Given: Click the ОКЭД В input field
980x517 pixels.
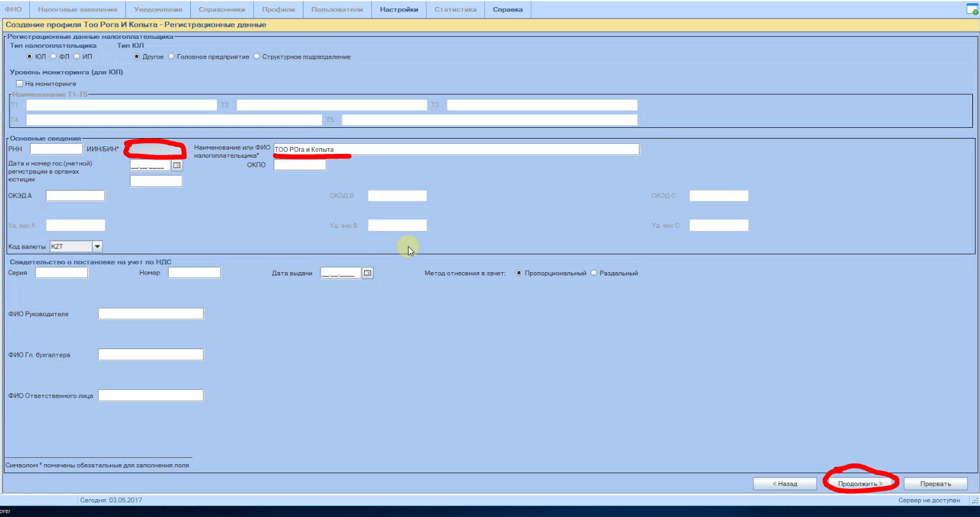Looking at the screenshot, I should [397, 195].
